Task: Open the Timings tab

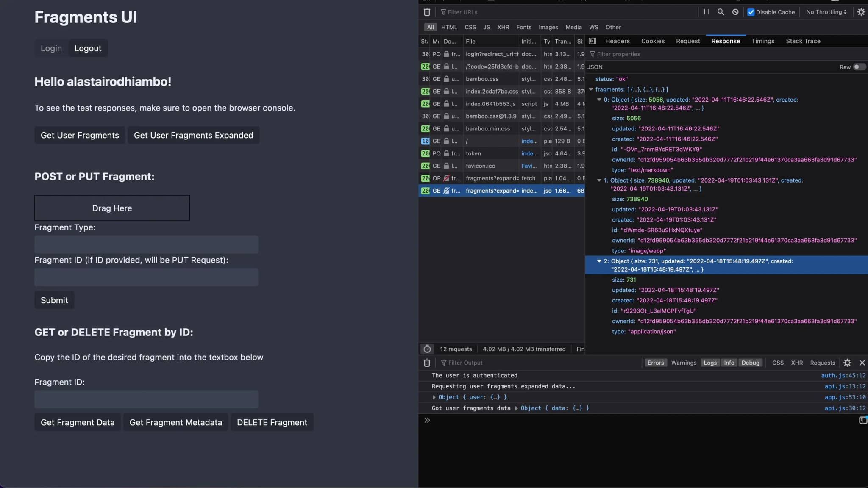Action: (763, 41)
